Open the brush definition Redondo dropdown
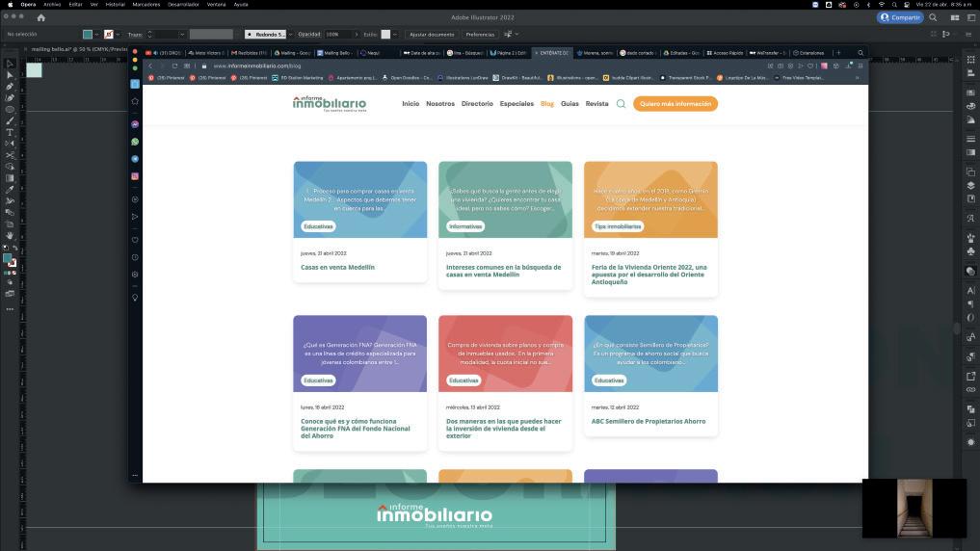The height and width of the screenshot is (551, 980). (290, 35)
